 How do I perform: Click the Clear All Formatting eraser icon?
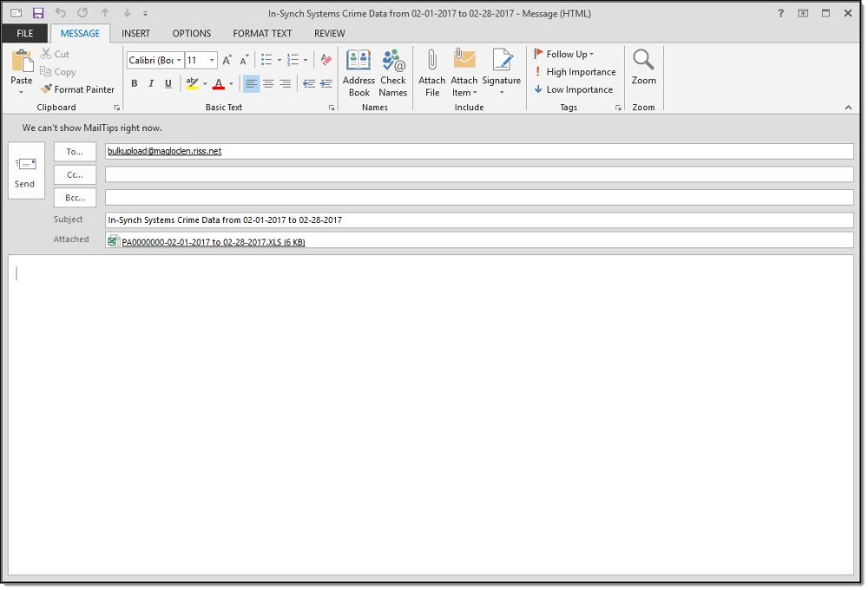click(x=326, y=60)
